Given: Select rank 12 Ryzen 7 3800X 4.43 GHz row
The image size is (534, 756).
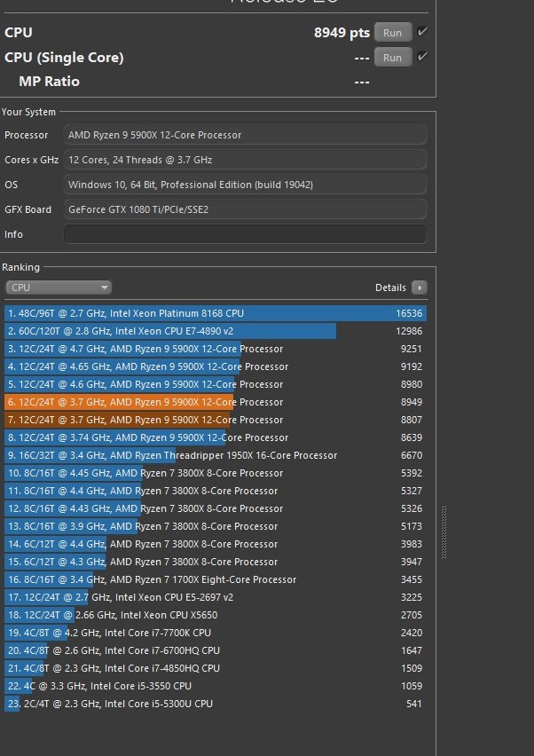Looking at the screenshot, I should point(216,508).
